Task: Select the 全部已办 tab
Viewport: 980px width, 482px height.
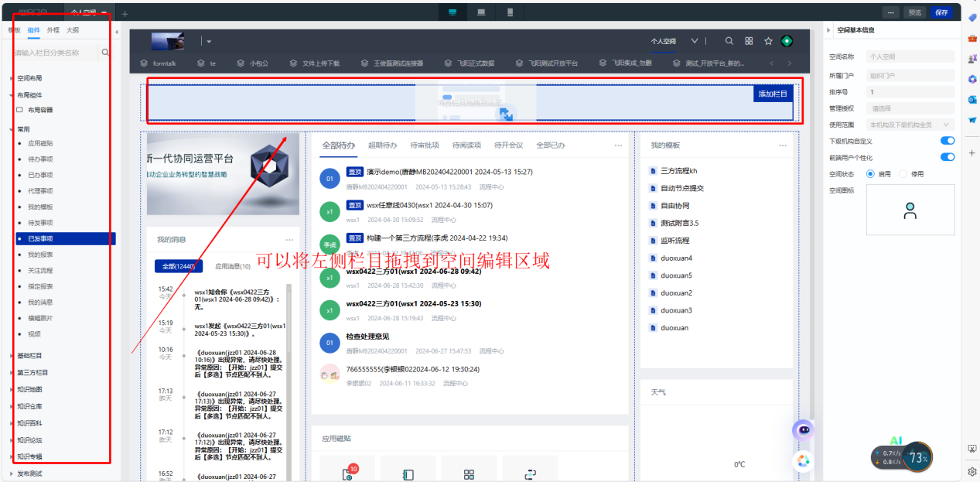Action: [x=551, y=145]
